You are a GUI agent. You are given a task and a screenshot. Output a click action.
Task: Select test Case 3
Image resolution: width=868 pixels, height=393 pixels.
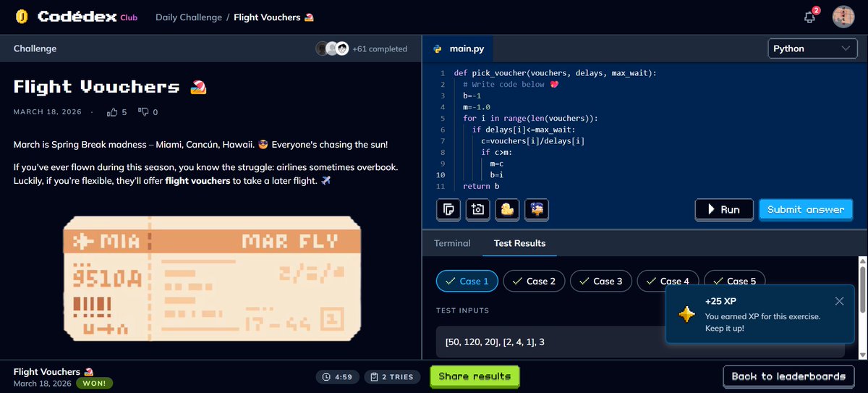point(601,281)
